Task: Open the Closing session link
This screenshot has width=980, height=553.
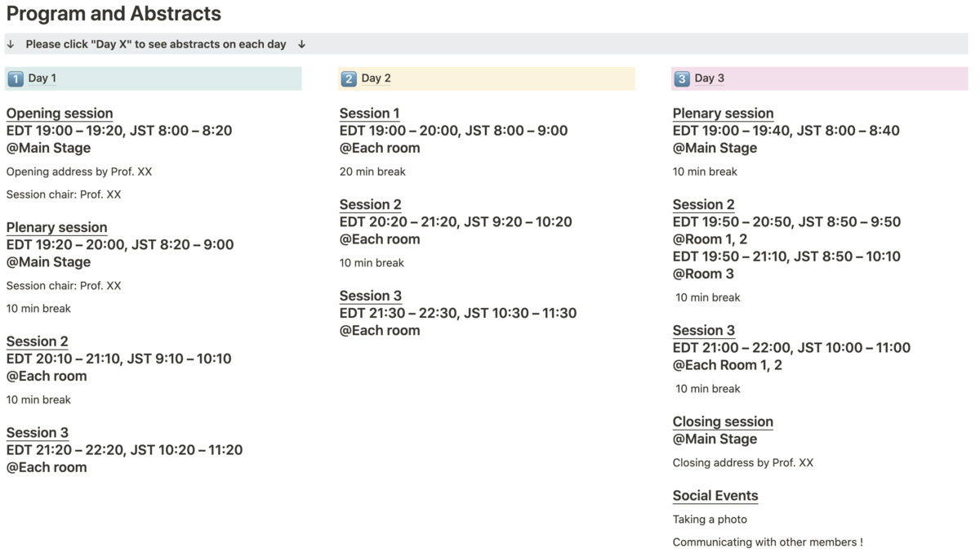Action: tap(723, 422)
